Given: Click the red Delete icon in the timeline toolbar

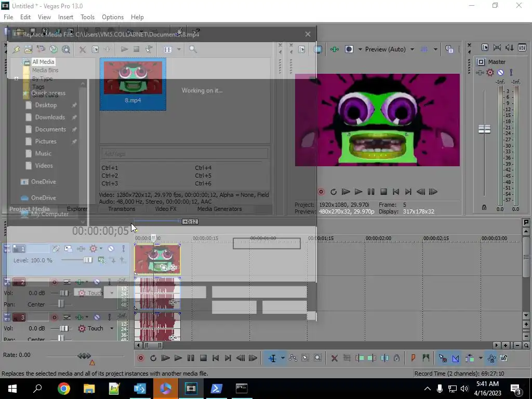Looking at the screenshot, I should 334,358.
